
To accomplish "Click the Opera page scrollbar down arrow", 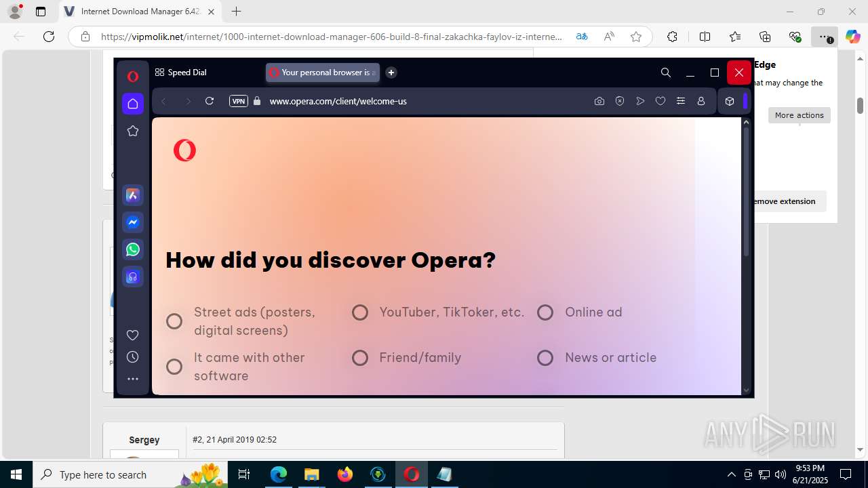I will tap(747, 390).
